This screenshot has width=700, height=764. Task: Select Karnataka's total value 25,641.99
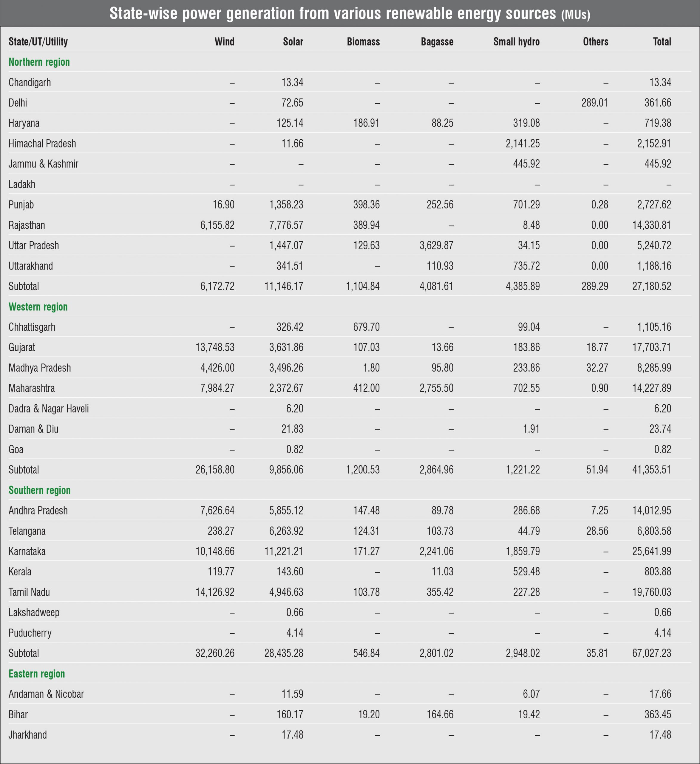[x=651, y=552]
